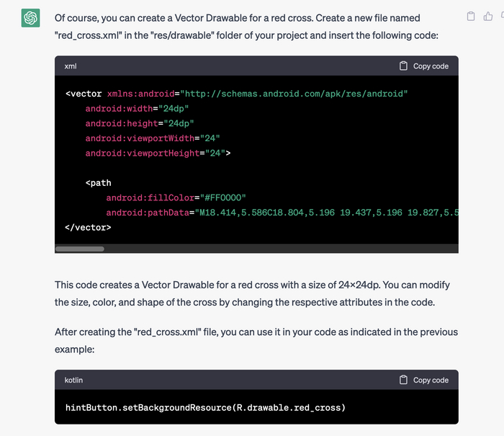Click the closing </vector> tag
The width and height of the screenshot is (504, 436).
click(88, 228)
